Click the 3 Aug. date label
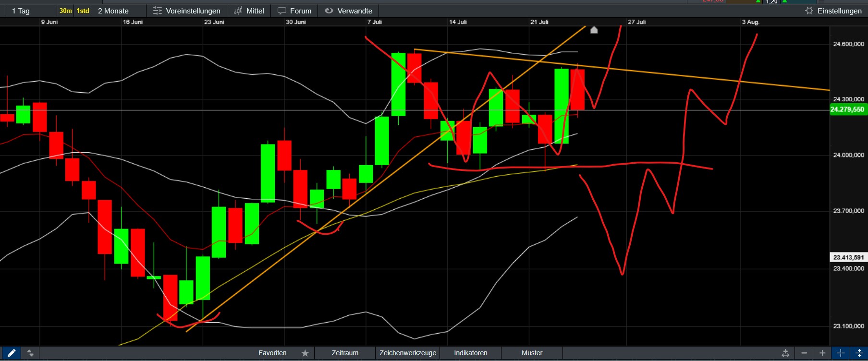This screenshot has width=868, height=361. click(751, 22)
